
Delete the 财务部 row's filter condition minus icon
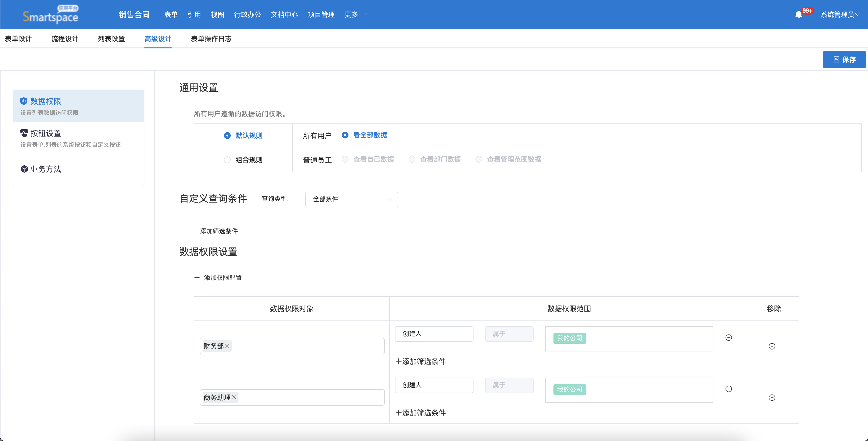pyautogui.click(x=728, y=338)
